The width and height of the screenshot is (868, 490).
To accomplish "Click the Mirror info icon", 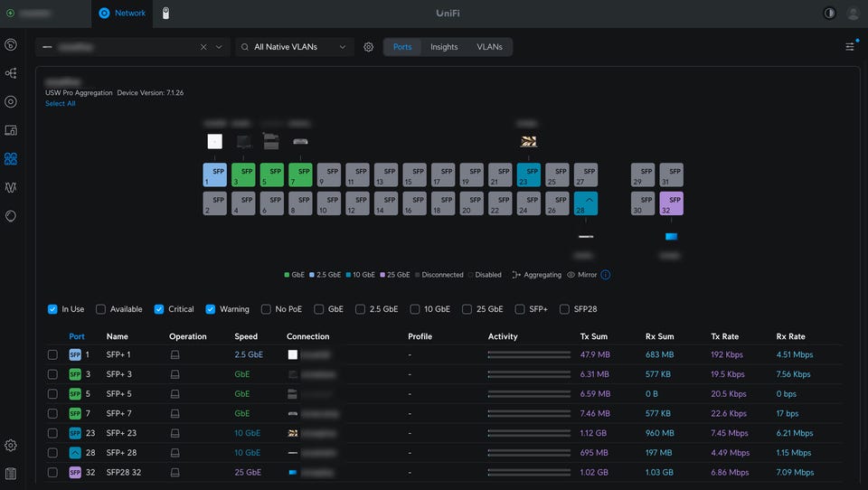I will (x=606, y=275).
